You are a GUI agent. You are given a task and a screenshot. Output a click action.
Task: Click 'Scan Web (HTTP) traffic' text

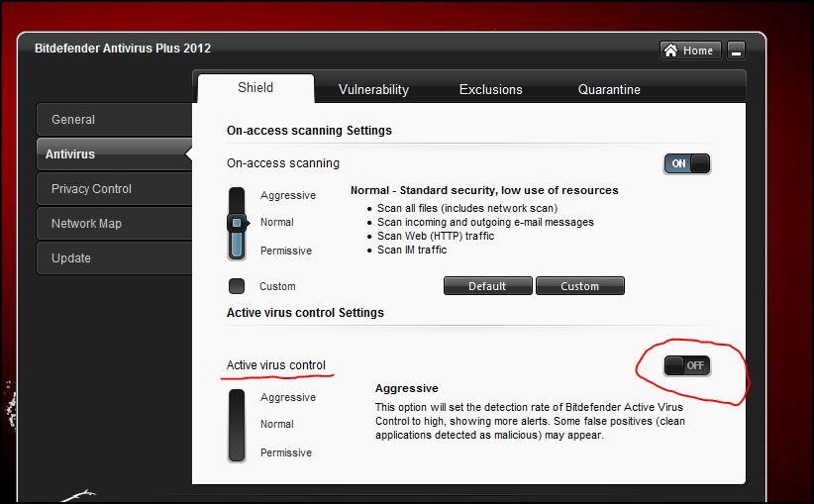[x=436, y=237]
